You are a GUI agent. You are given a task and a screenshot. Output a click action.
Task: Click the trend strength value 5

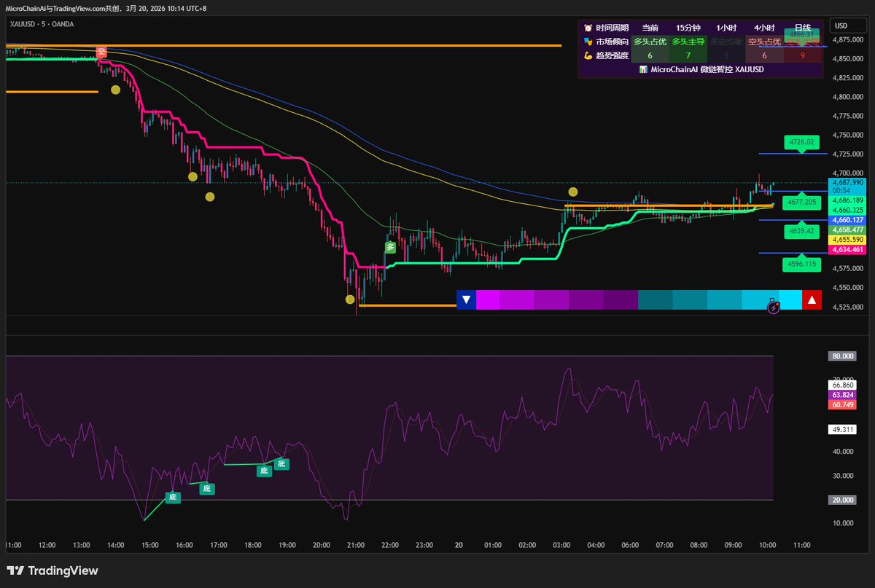[726, 55]
